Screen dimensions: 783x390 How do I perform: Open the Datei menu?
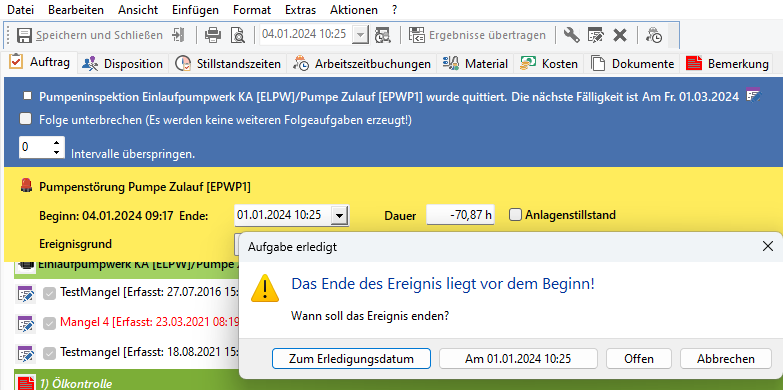20,10
